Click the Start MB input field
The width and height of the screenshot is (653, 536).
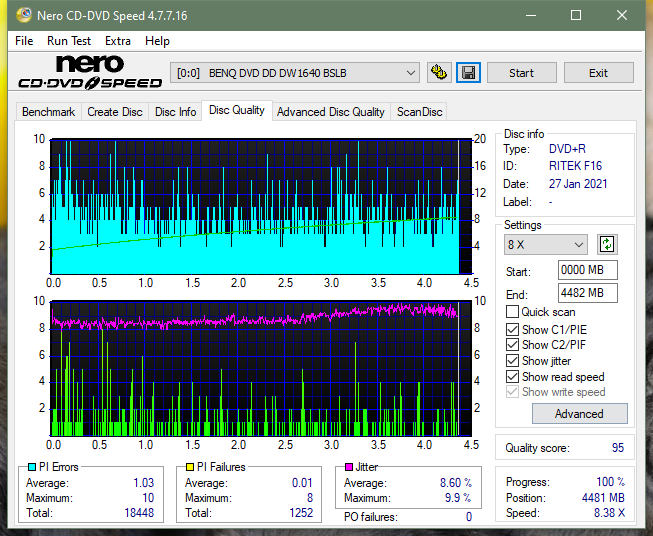point(587,270)
